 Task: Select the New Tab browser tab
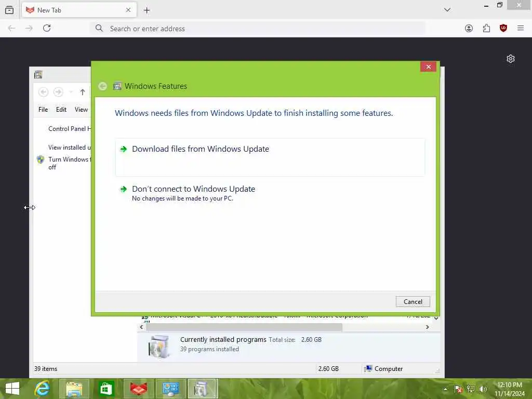click(79, 10)
